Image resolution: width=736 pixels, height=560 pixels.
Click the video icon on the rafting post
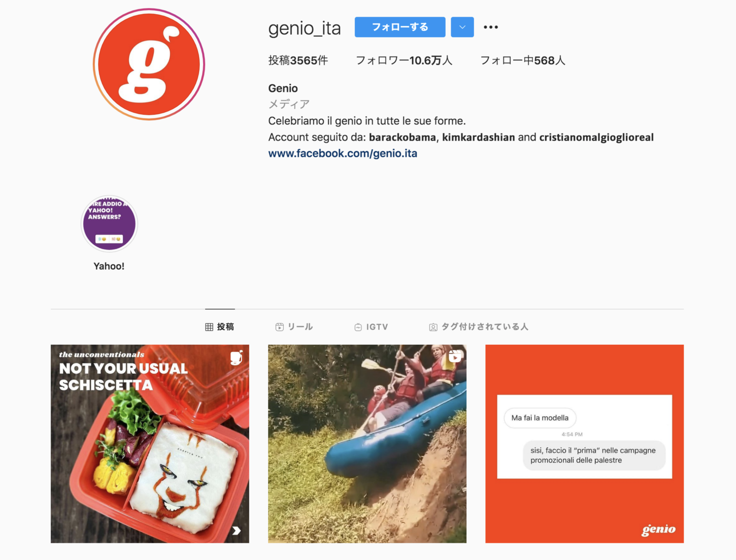[455, 356]
